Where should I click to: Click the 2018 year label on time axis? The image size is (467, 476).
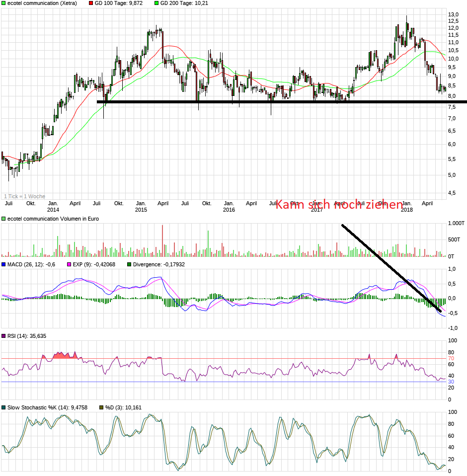406,210
